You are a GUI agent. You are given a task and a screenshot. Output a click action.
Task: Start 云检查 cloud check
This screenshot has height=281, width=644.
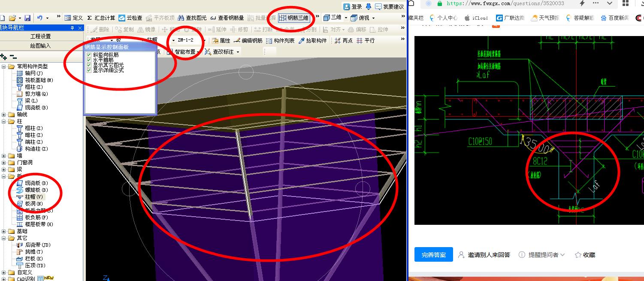pos(130,18)
